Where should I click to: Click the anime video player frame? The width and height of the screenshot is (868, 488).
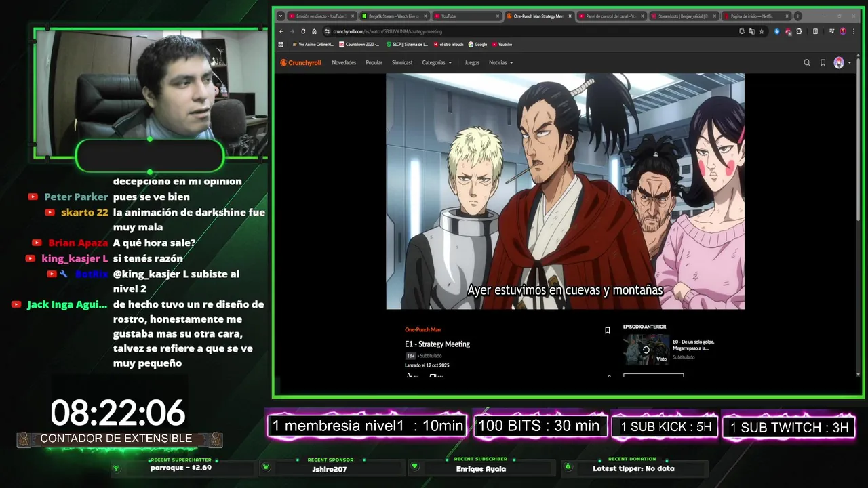coord(565,191)
